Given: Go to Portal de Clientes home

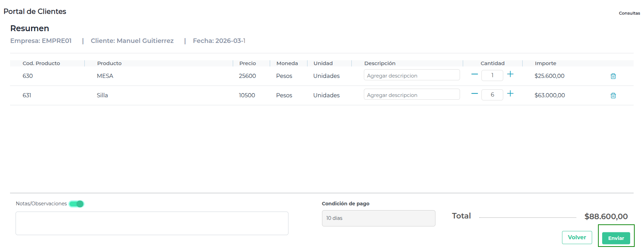Looking at the screenshot, I should [x=35, y=11].
